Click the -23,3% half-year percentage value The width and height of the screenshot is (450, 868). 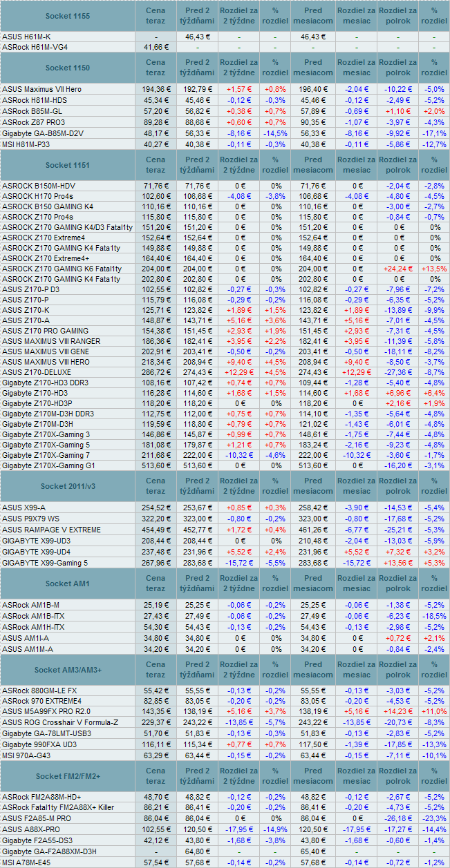click(434, 818)
